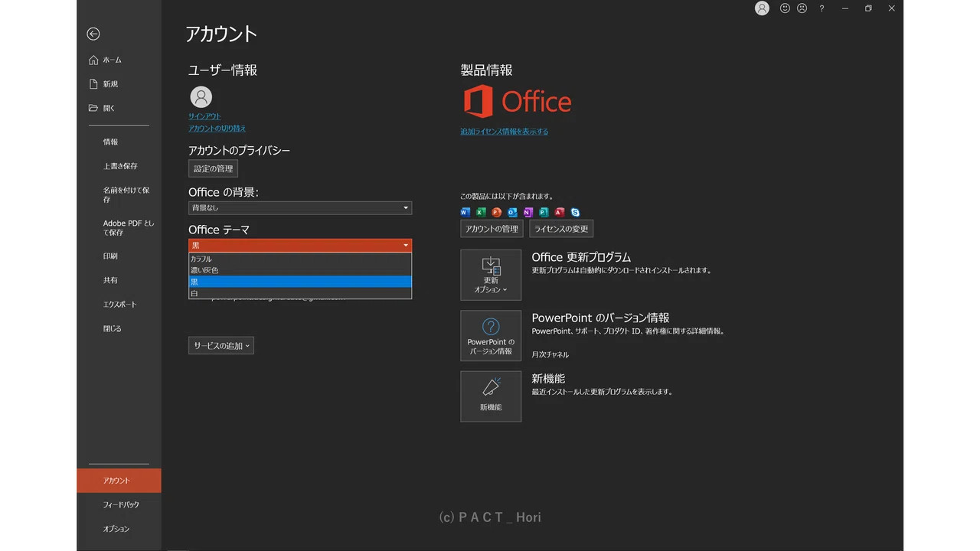The image size is (980, 551).
Task: Click the OneNote product icon
Action: (x=528, y=212)
